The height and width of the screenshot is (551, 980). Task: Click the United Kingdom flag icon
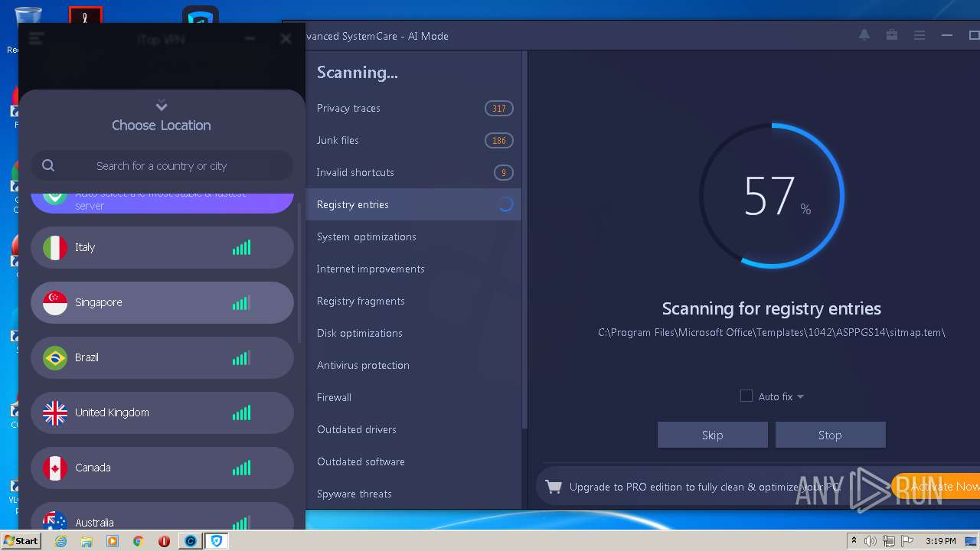pos(55,412)
